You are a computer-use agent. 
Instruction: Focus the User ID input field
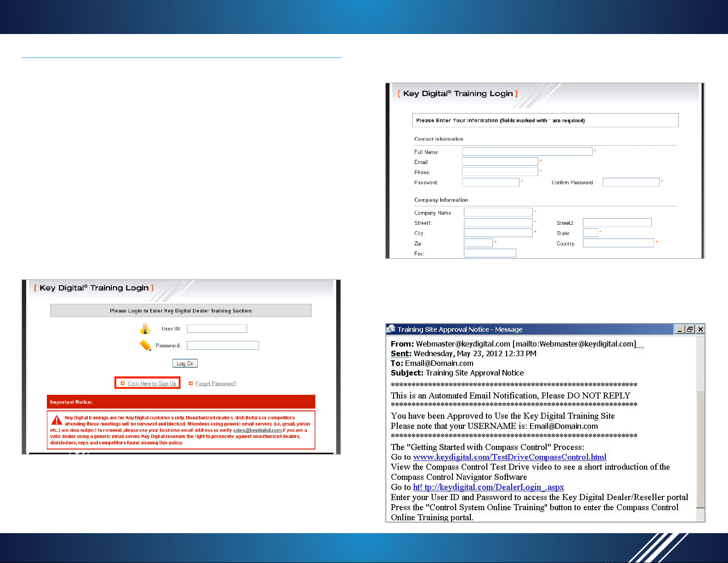click(217, 329)
